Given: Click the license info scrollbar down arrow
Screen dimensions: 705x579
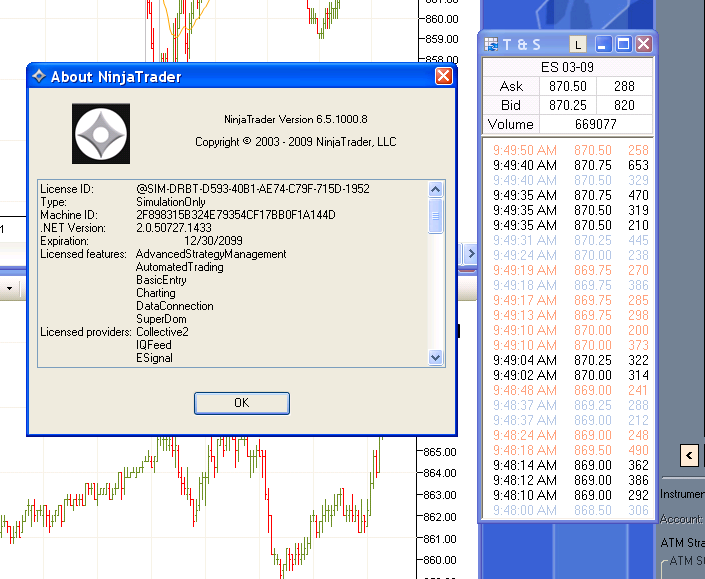Looking at the screenshot, I should (x=435, y=358).
